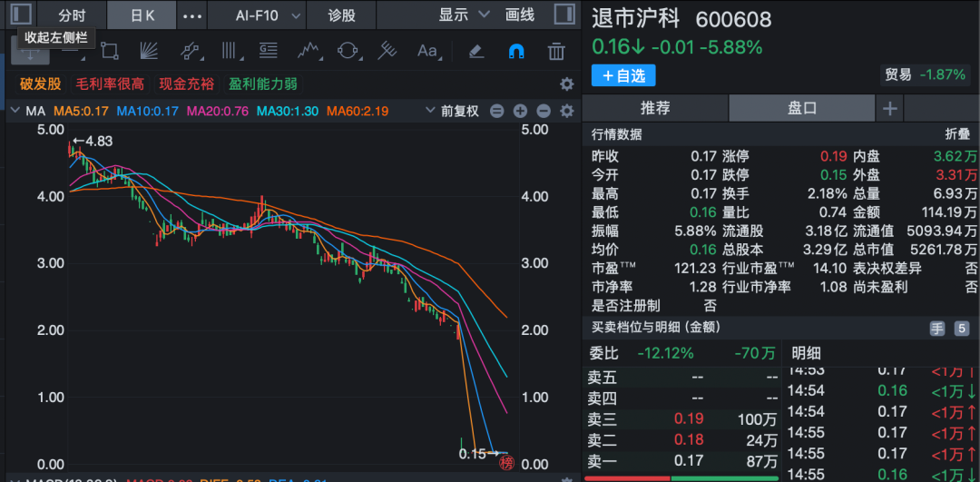Click the 明细 details header

[x=807, y=353]
